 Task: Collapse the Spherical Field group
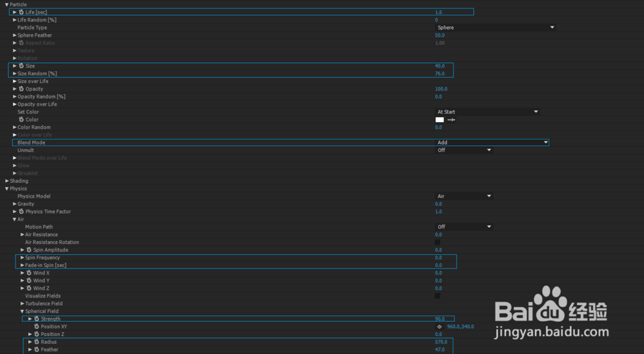point(22,312)
